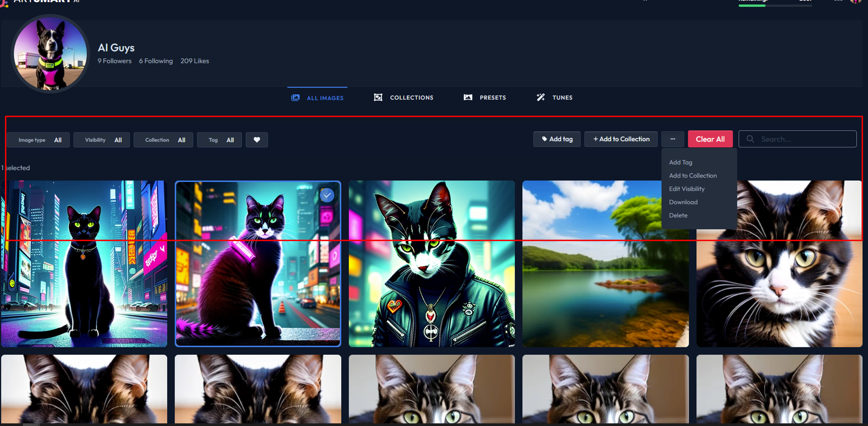Open the cat in leather jacket image
This screenshot has height=426, width=868.
pos(432,264)
